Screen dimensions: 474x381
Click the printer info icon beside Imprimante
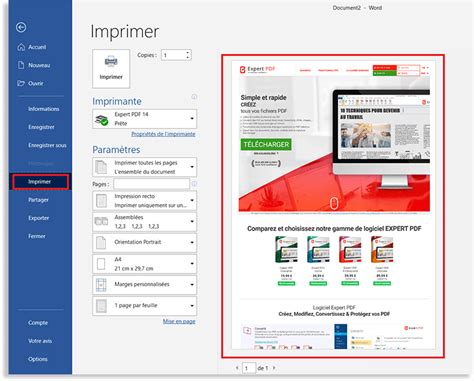point(194,97)
